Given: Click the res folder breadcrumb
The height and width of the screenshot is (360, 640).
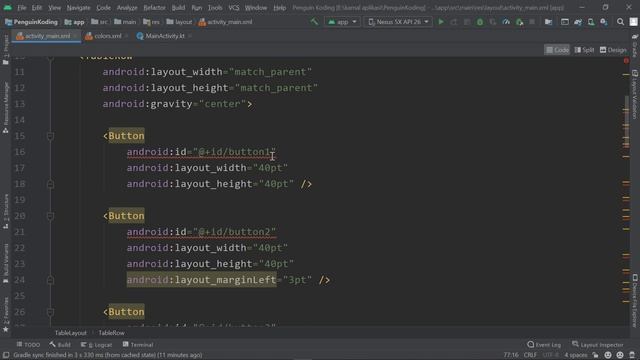Looking at the screenshot, I should pos(151,22).
